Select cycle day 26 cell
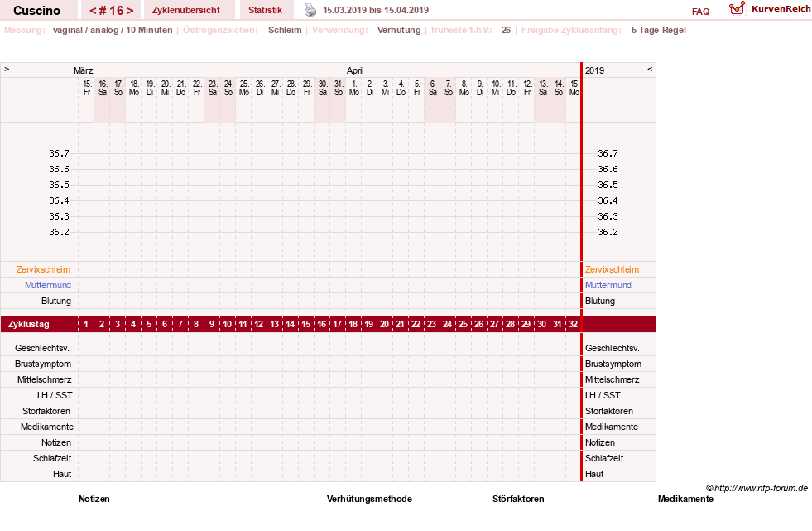812x531 pixels. [479, 324]
